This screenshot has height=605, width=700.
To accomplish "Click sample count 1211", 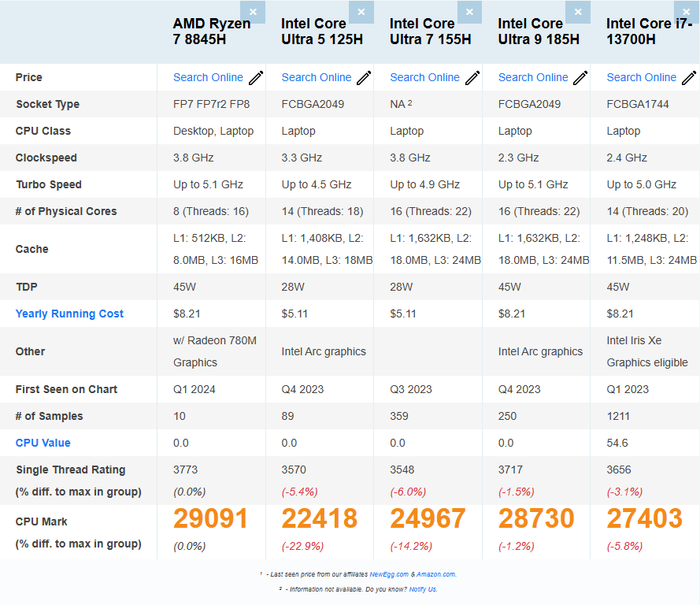I will coord(618,416).
